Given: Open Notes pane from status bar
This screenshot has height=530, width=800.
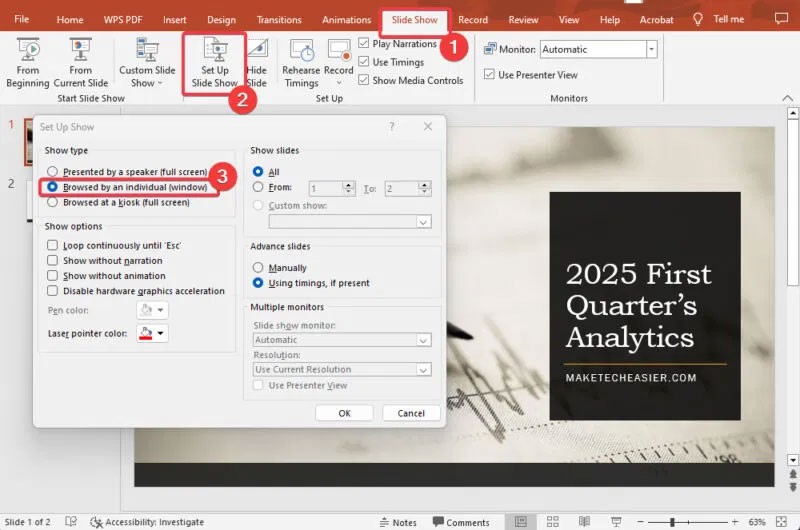Looking at the screenshot, I should [397, 522].
